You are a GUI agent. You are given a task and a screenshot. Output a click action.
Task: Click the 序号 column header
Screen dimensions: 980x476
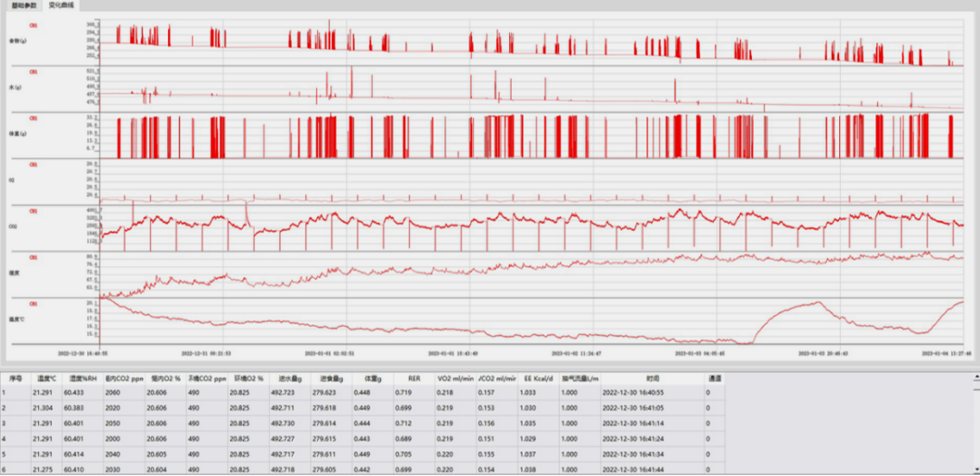pos(15,377)
